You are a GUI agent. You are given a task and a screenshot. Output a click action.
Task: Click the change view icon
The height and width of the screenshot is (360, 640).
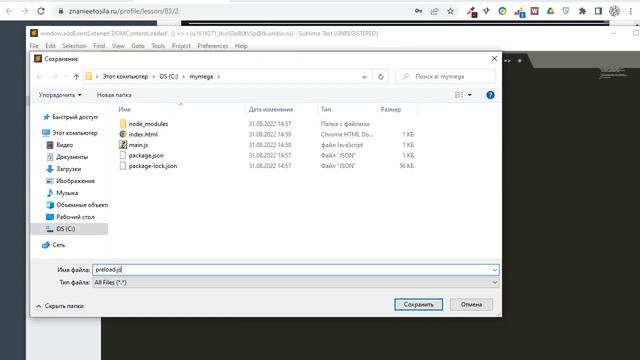(x=459, y=95)
